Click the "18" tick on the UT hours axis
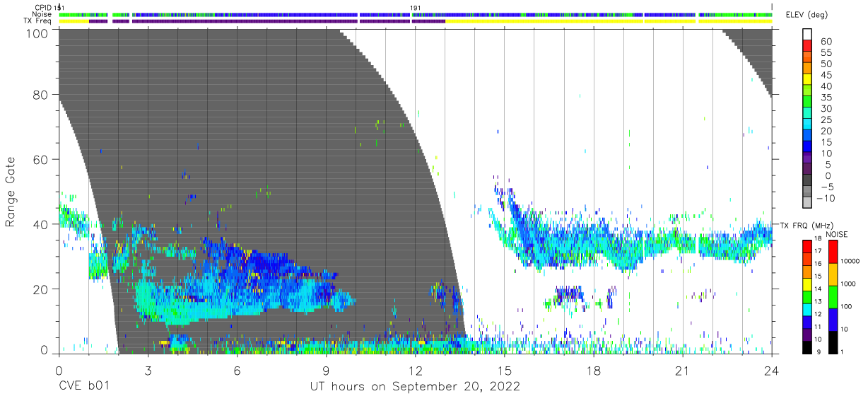Viewport: 868px width, 401px height. click(593, 371)
